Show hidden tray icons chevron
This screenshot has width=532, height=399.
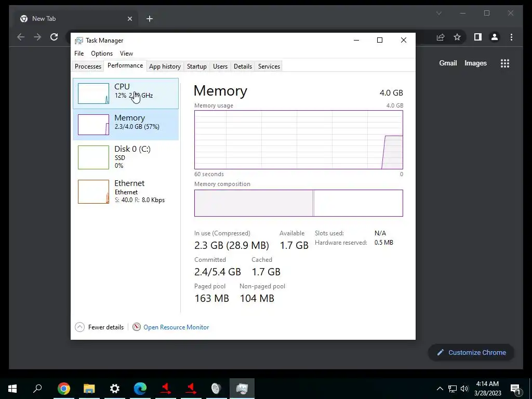click(440, 389)
